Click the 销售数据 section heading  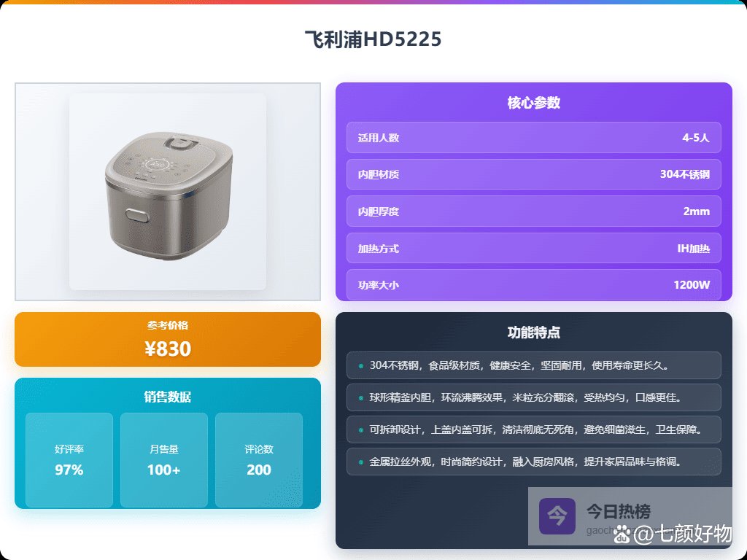168,397
